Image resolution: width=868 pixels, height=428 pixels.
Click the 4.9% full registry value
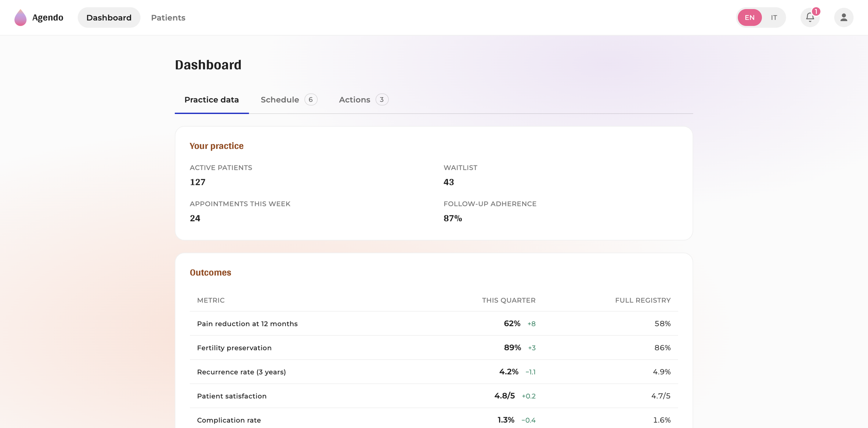point(661,372)
